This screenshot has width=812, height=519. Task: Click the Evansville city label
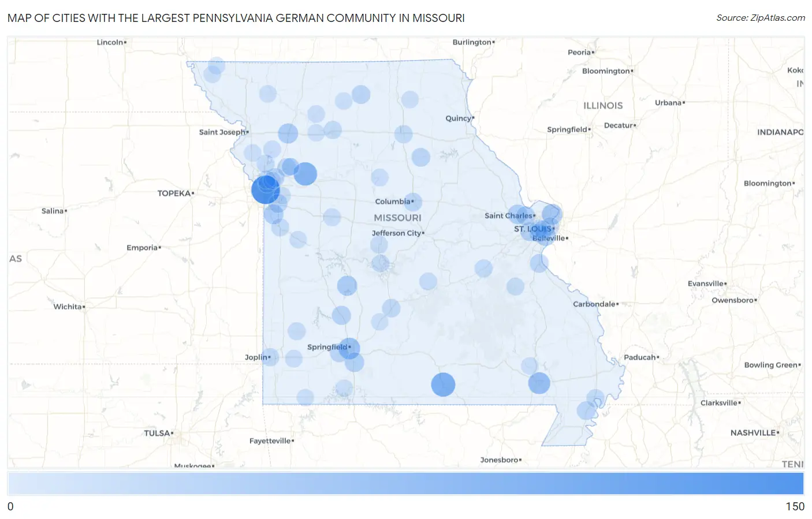[706, 283]
